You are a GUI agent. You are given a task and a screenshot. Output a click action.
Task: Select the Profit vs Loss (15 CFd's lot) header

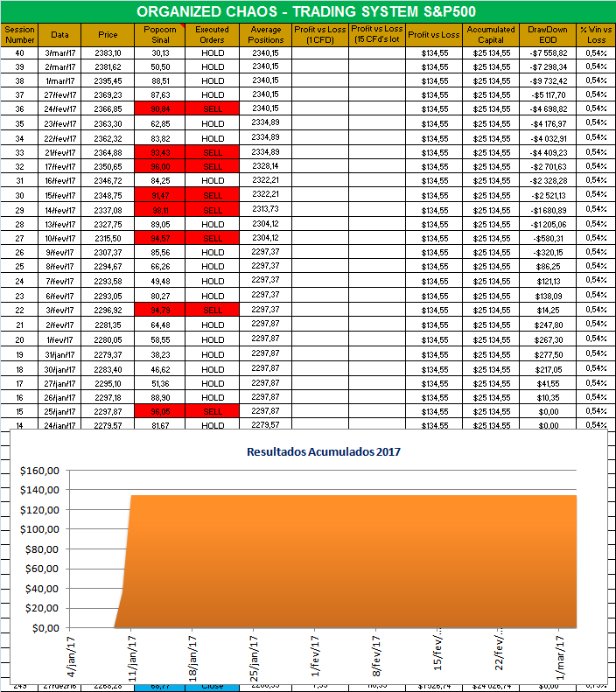377,34
